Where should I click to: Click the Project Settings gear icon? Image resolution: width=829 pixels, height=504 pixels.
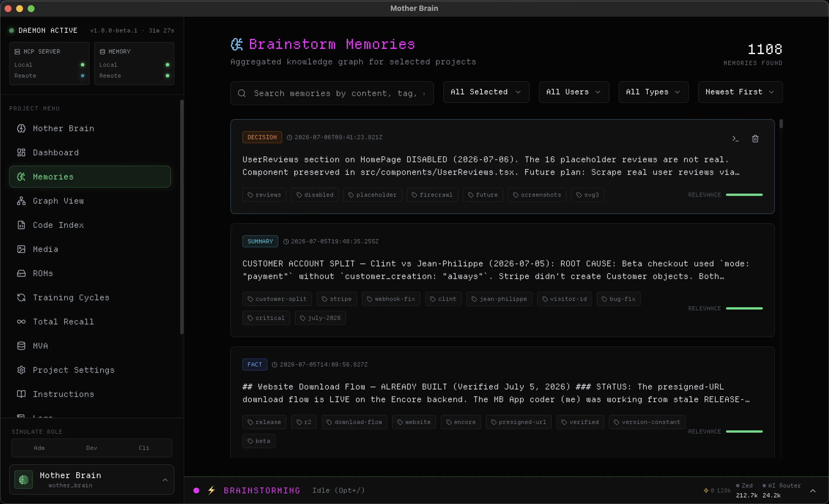(21, 370)
